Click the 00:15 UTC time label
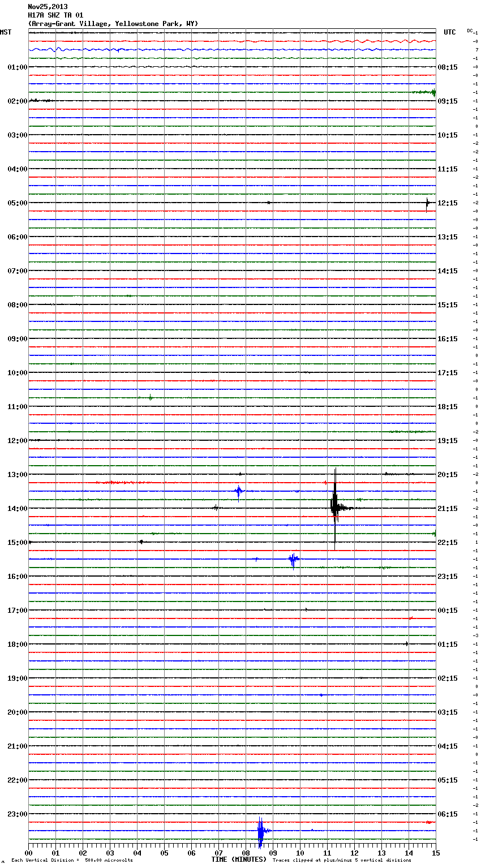The width and height of the screenshot is (481, 868). coord(448,611)
